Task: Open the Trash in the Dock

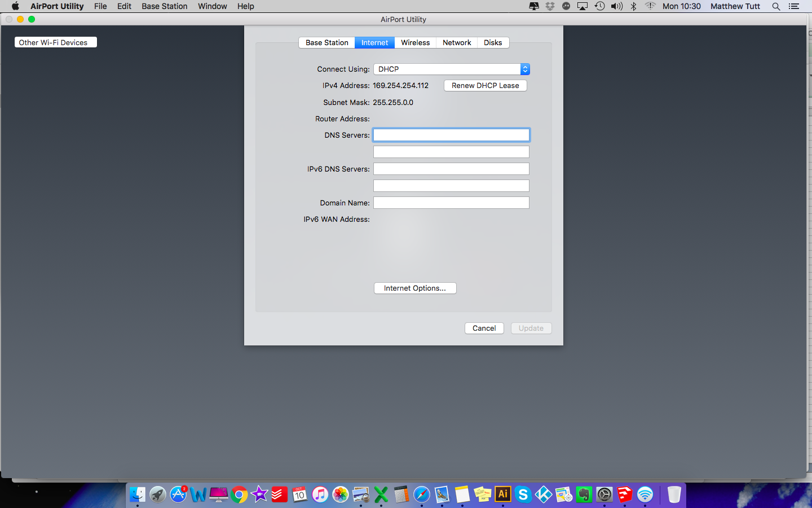Action: (674, 495)
